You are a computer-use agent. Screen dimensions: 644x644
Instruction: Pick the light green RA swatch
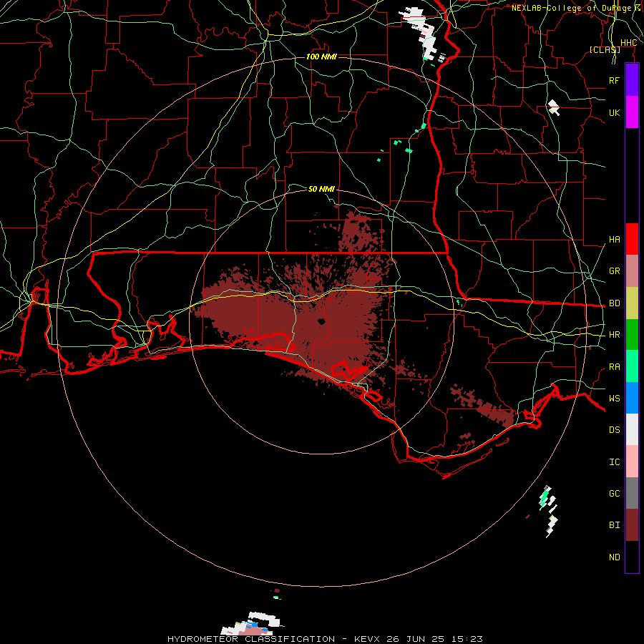[632, 366]
